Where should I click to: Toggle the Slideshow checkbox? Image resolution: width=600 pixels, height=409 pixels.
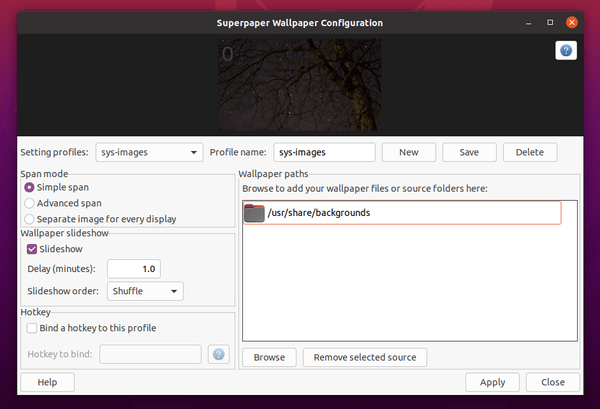32,249
